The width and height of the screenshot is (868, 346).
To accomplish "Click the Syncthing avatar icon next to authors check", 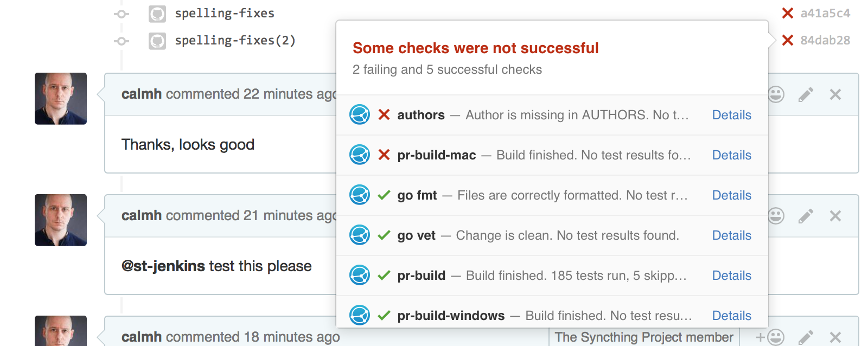I will pos(359,114).
